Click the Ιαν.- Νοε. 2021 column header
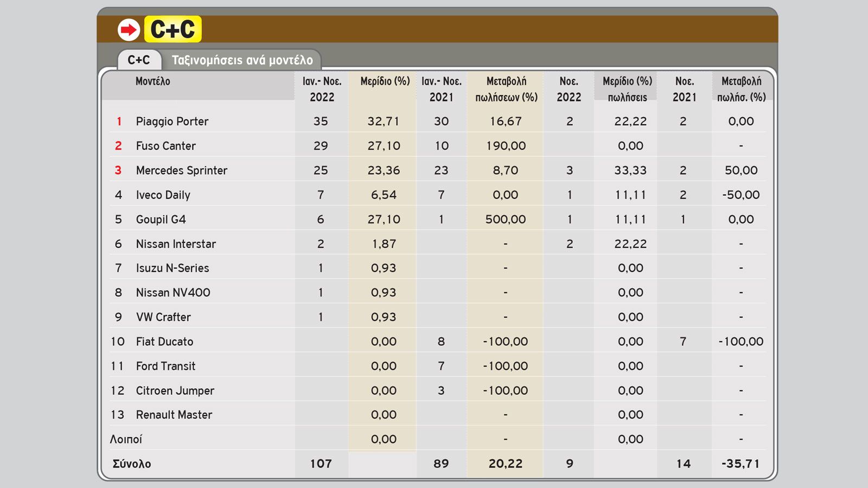The height and width of the screenshot is (488, 868). (x=442, y=89)
